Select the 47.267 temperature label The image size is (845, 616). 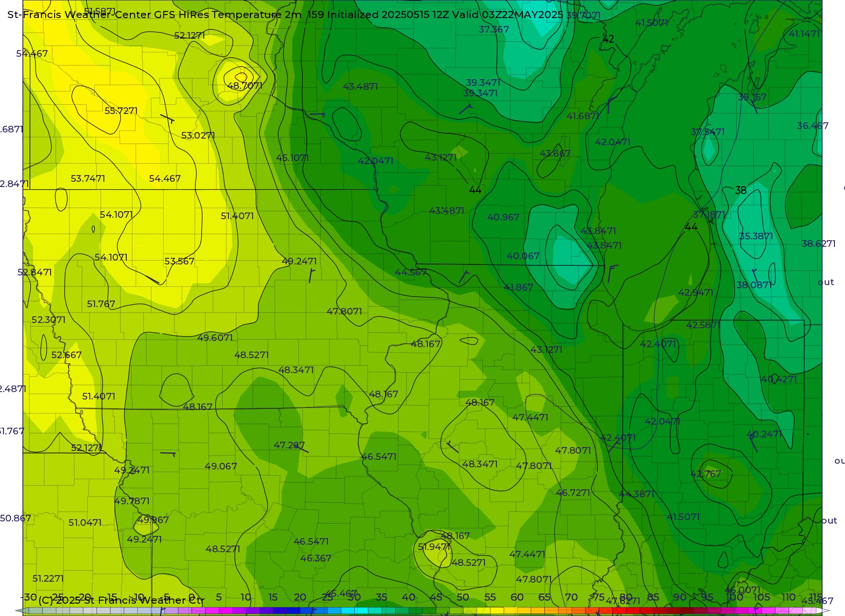[x=289, y=445]
